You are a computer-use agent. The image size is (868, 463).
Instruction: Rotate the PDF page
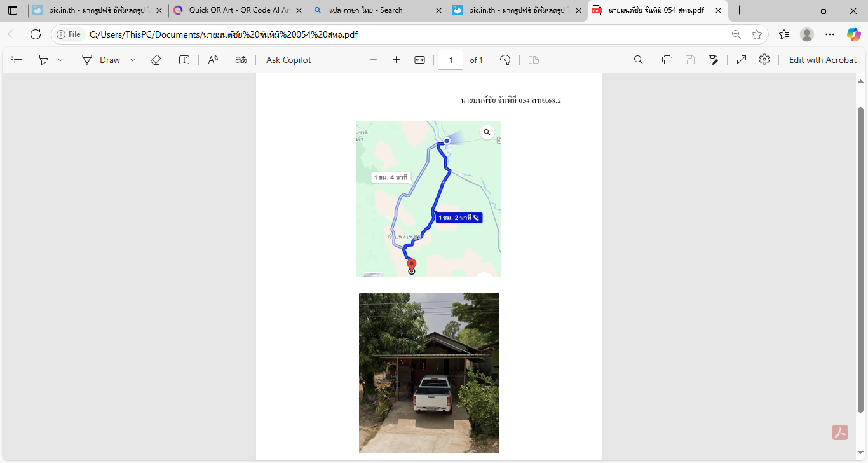coord(504,59)
